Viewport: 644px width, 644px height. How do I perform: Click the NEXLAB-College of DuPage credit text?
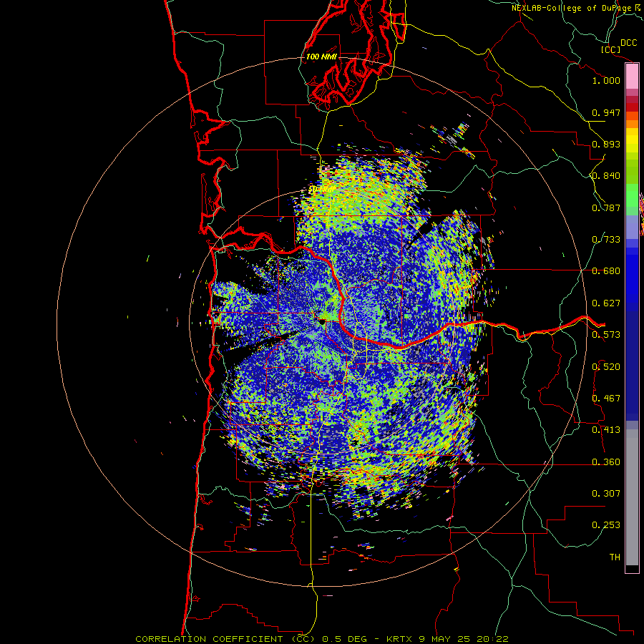point(573,8)
